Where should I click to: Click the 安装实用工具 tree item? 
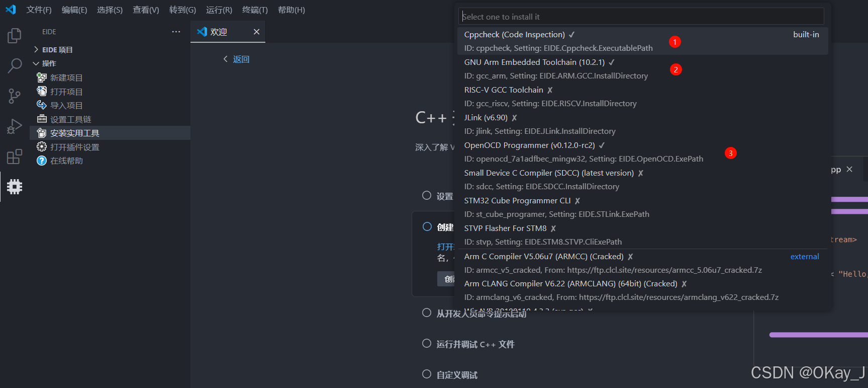point(110,133)
